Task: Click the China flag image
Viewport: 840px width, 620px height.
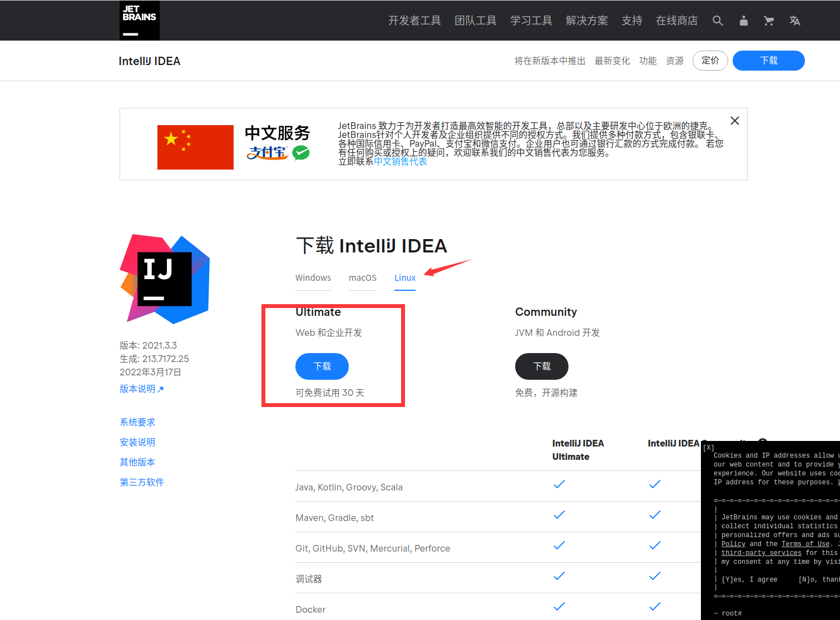Action: coord(195,147)
